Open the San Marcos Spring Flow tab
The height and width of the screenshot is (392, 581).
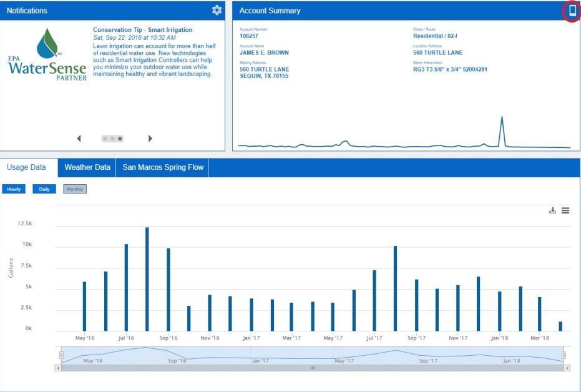(163, 167)
